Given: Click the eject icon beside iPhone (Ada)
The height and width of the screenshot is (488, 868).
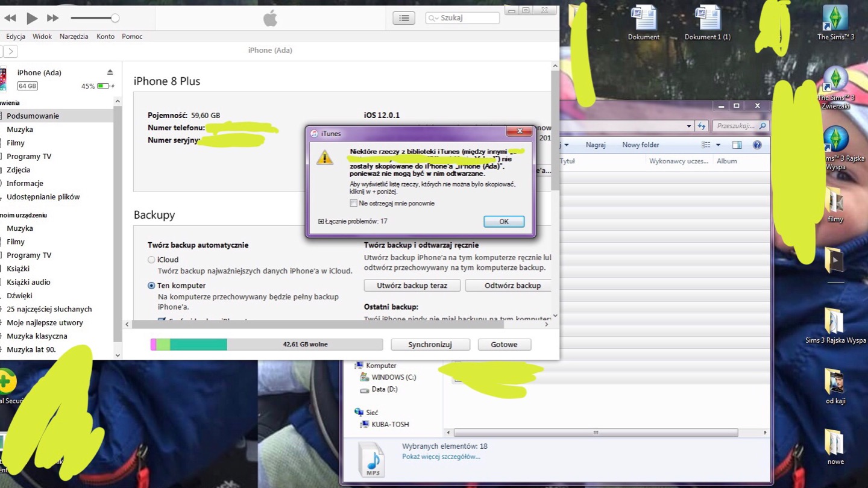Looking at the screenshot, I should 110,72.
